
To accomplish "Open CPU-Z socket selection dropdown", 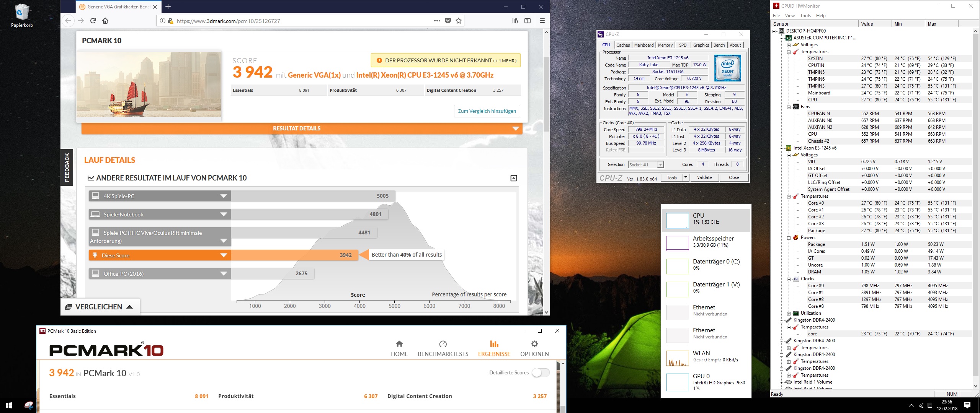I will click(660, 165).
